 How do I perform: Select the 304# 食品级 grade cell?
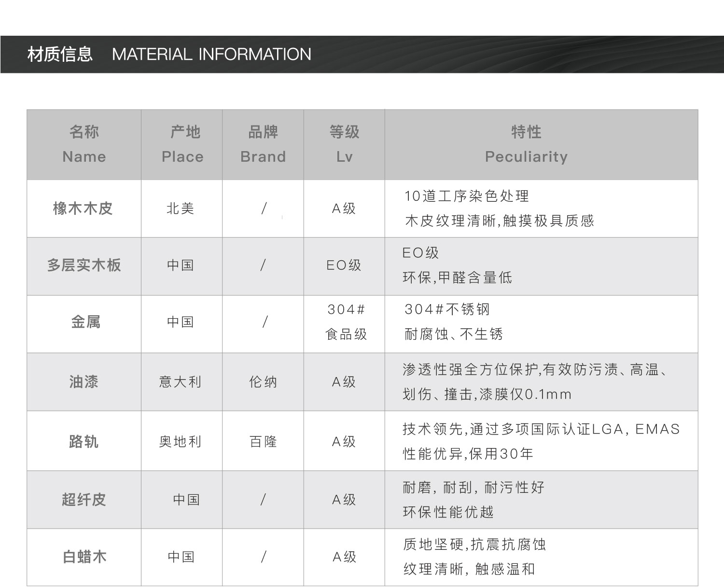tap(346, 322)
